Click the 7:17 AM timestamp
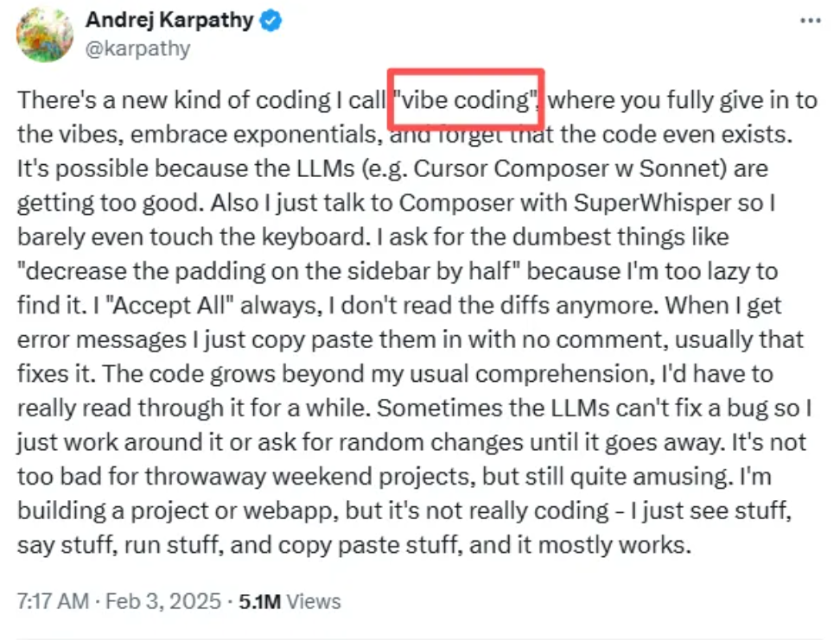The width and height of the screenshot is (840, 640). (x=52, y=601)
